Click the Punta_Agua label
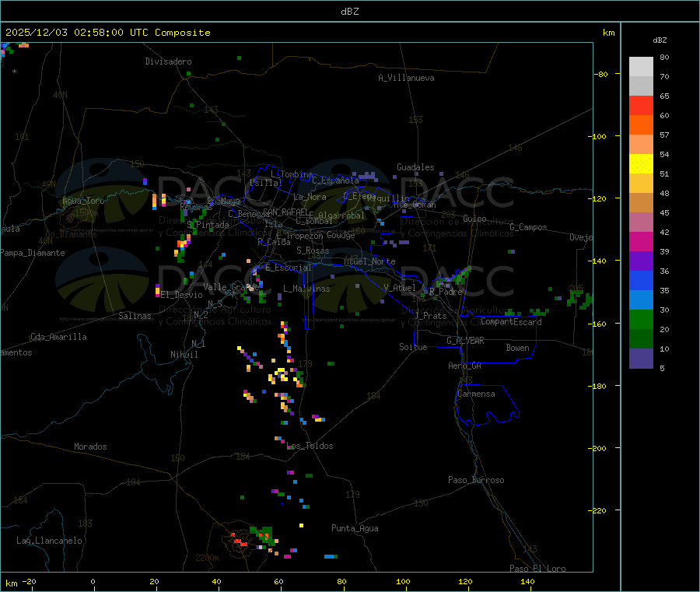The width and height of the screenshot is (700, 592). [x=355, y=528]
